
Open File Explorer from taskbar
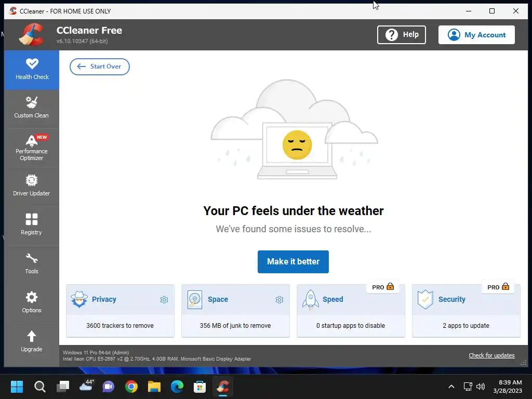(x=154, y=387)
